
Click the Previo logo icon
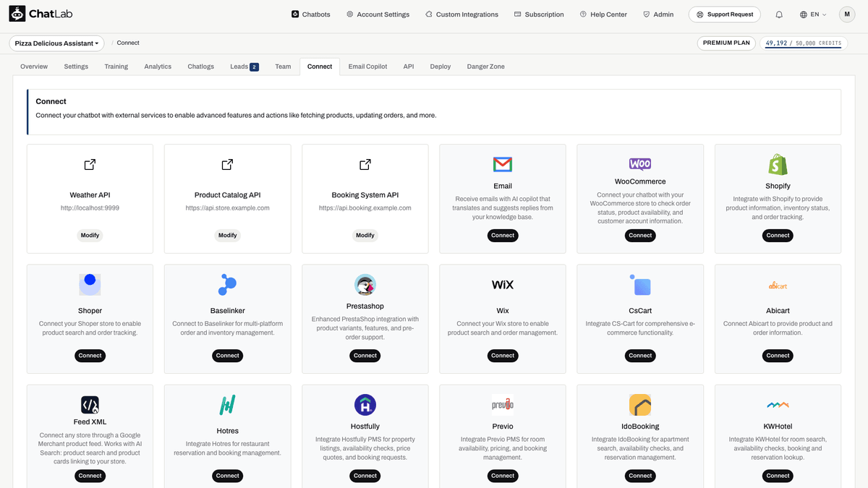pyautogui.click(x=503, y=405)
